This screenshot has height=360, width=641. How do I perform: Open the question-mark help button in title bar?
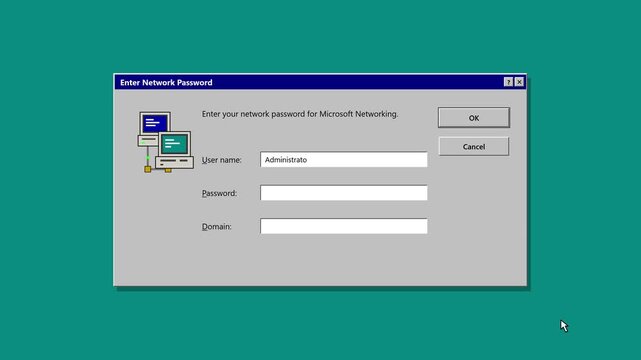click(x=508, y=82)
